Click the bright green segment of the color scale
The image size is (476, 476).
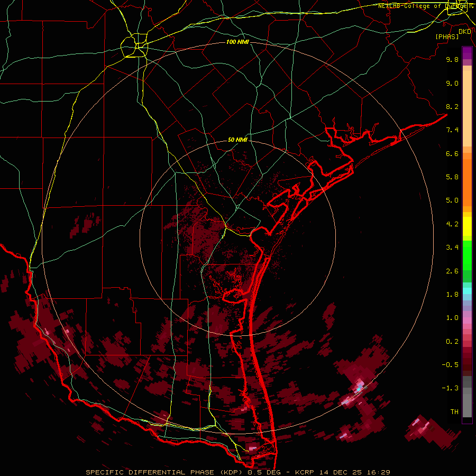467,255
